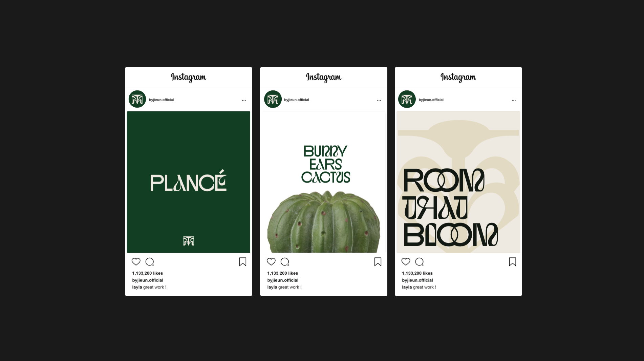Open three-dot menu on Room That Bloom post

514,100
